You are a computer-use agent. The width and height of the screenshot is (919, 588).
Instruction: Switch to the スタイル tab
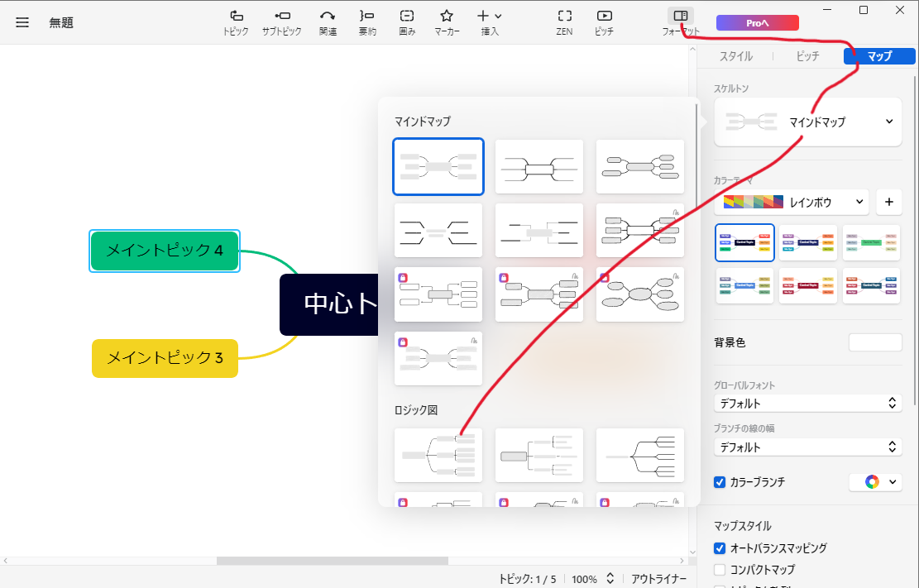735,56
